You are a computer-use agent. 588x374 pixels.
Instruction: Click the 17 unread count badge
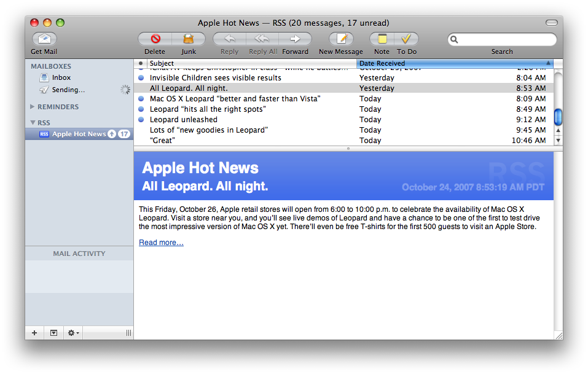[x=124, y=134]
